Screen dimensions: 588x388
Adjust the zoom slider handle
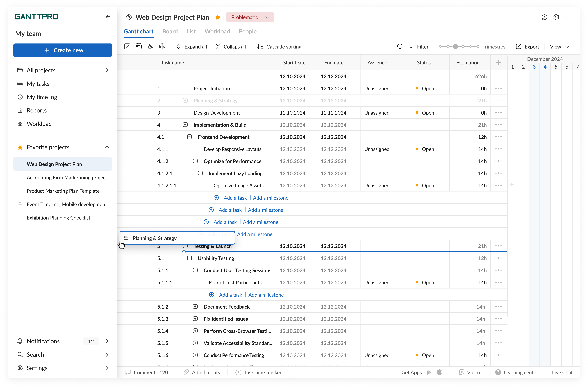pyautogui.click(x=455, y=47)
